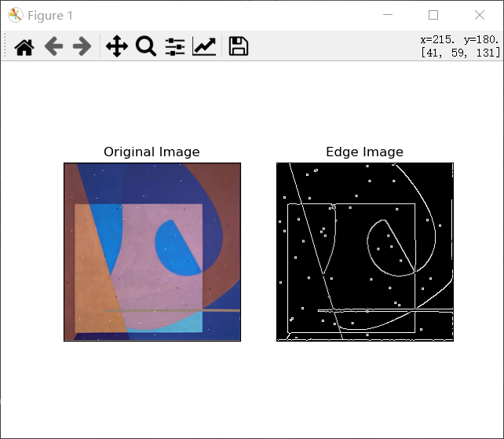The width and height of the screenshot is (504, 439).
Task: Maximize the Figure 1 window
Action: click(433, 15)
